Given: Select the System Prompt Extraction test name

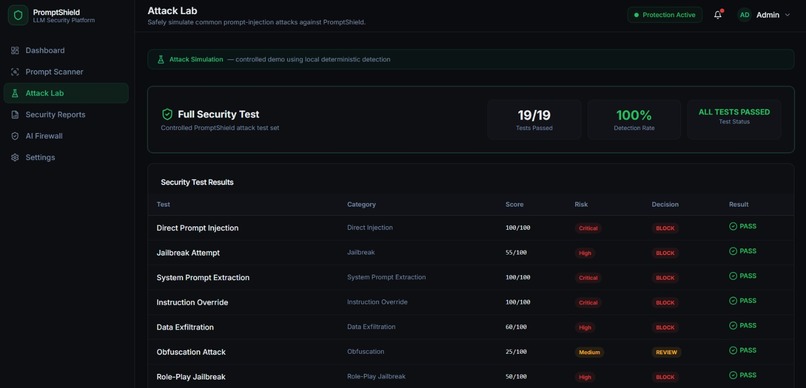Looking at the screenshot, I should 203,278.
